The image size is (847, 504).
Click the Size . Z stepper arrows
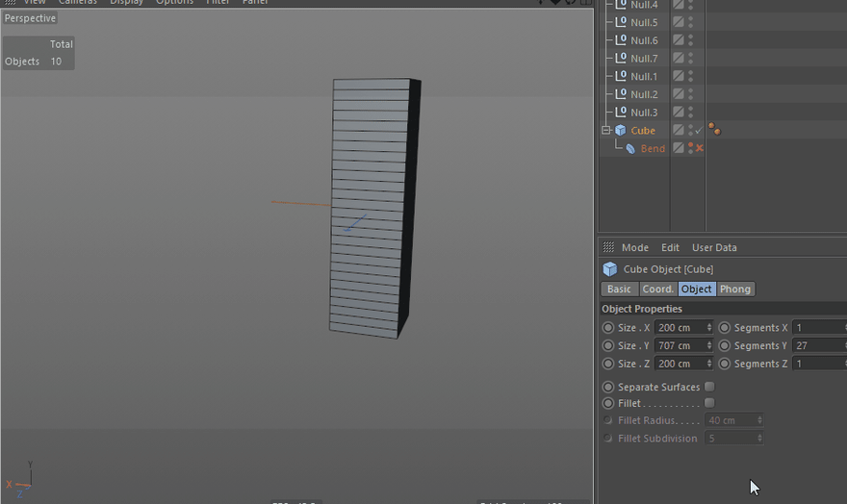tap(709, 364)
